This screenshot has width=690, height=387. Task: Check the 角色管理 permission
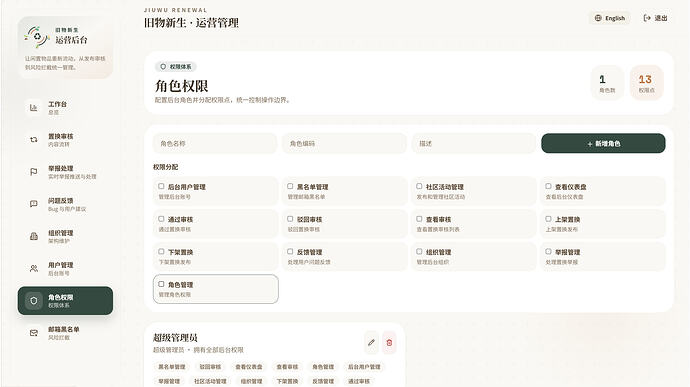point(161,284)
